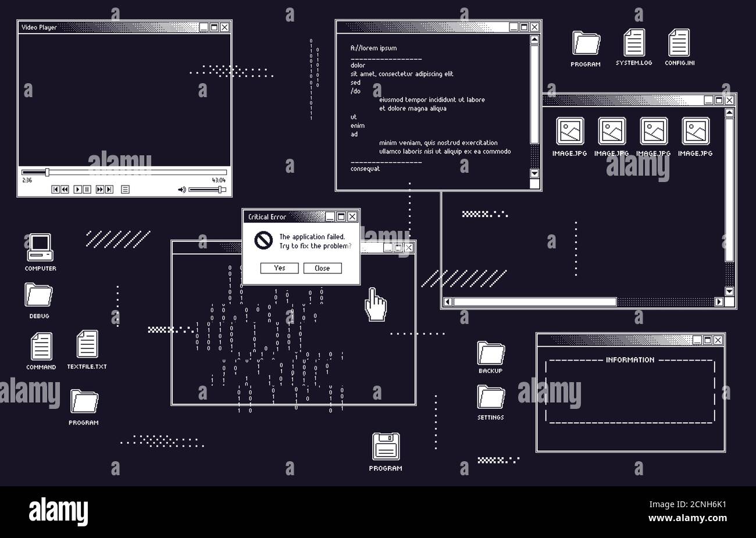Image resolution: width=756 pixels, height=538 pixels.
Task: Rewind the video in Video Player
Action: tap(65, 190)
